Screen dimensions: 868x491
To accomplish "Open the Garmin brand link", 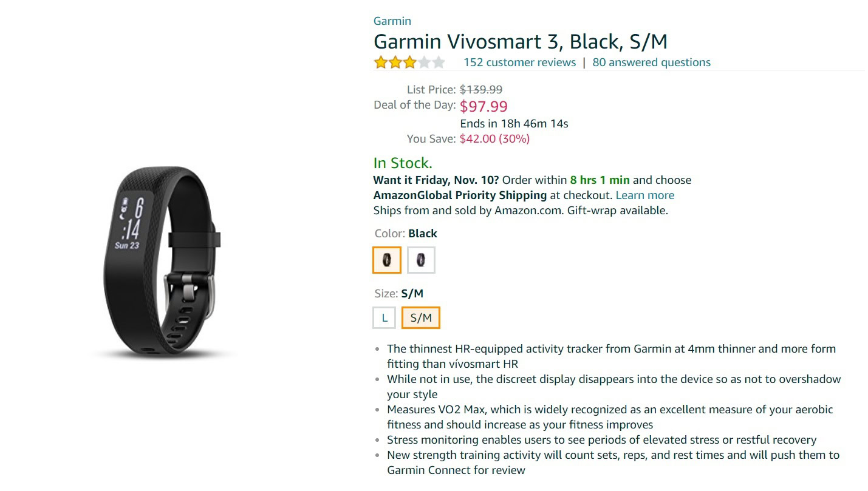I will click(392, 21).
